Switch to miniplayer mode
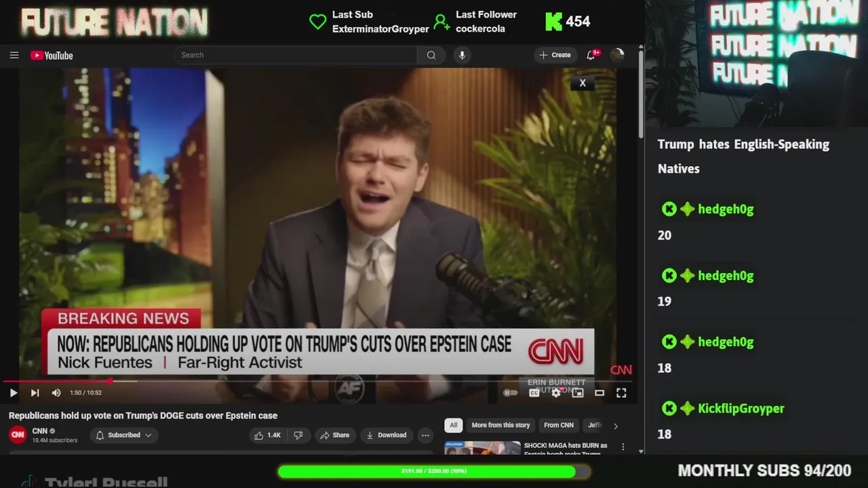This screenshot has width=868, height=488. [578, 392]
